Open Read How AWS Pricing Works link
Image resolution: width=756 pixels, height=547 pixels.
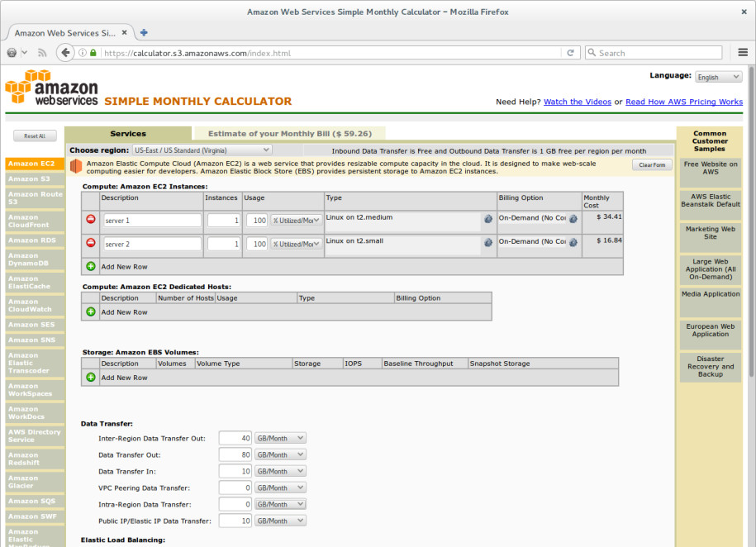click(683, 102)
